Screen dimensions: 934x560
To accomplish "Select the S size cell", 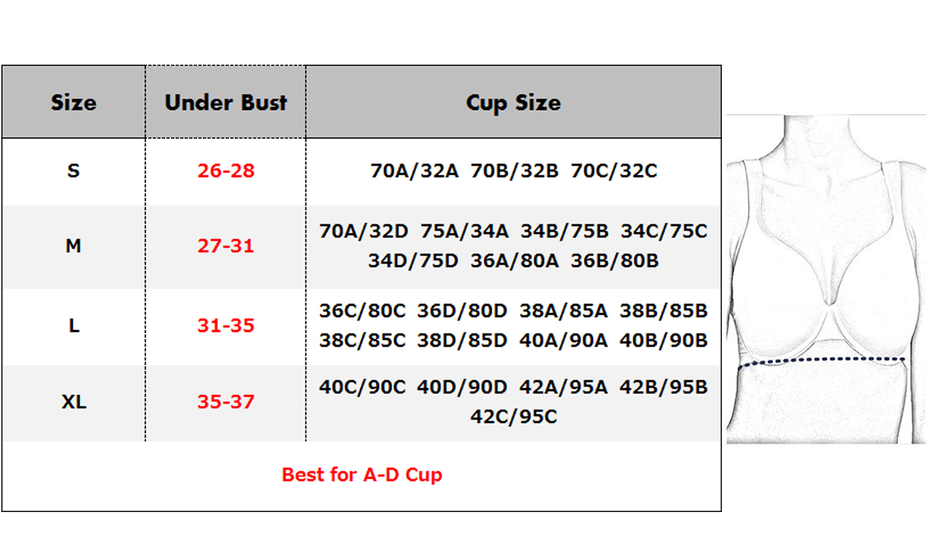I will click(x=73, y=171).
